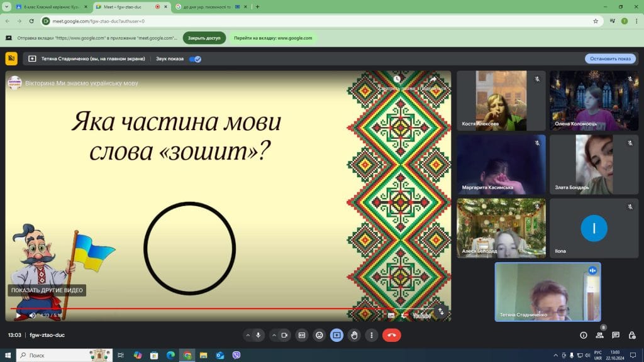
Task: Show hidden system tray icons
Action: pos(556,355)
